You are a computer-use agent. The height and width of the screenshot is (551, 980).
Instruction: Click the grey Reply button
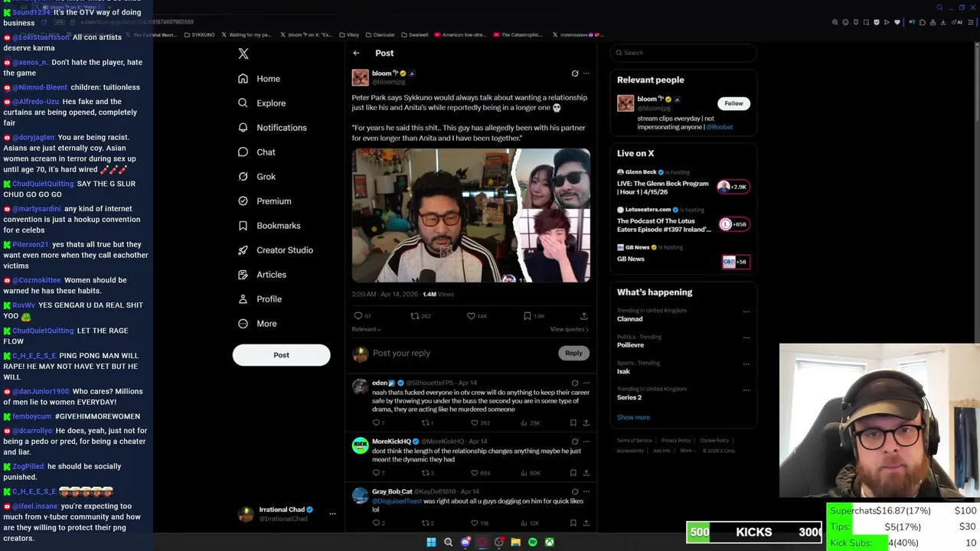573,354
